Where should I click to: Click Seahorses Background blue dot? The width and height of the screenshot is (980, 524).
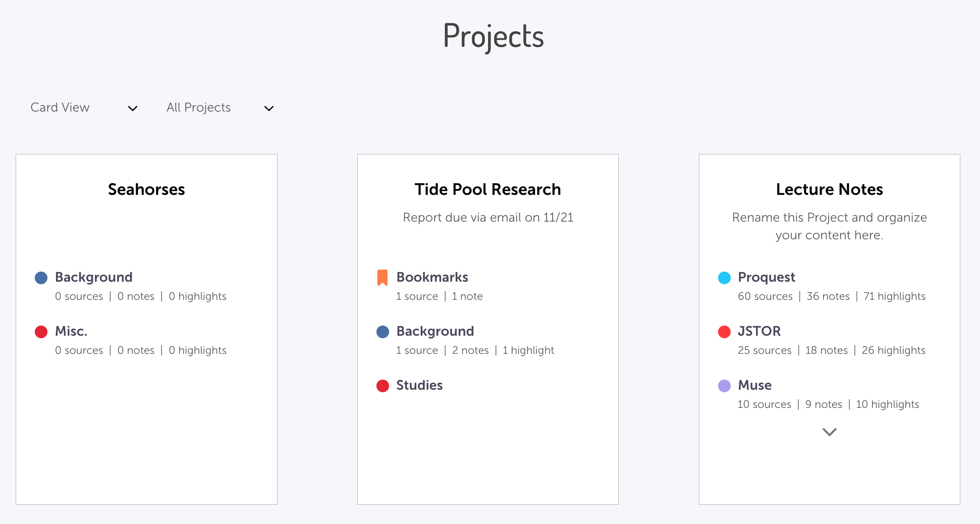tap(41, 278)
